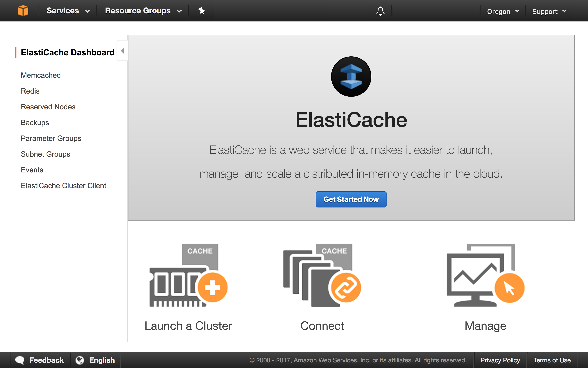Open the Services dropdown menu
The width and height of the screenshot is (588, 368).
(68, 11)
